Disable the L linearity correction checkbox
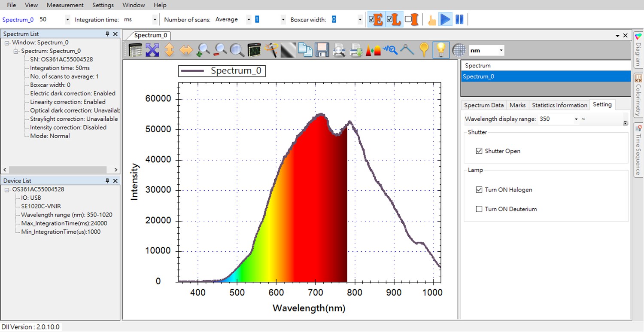Screen dimensions: 644x332 coord(389,19)
